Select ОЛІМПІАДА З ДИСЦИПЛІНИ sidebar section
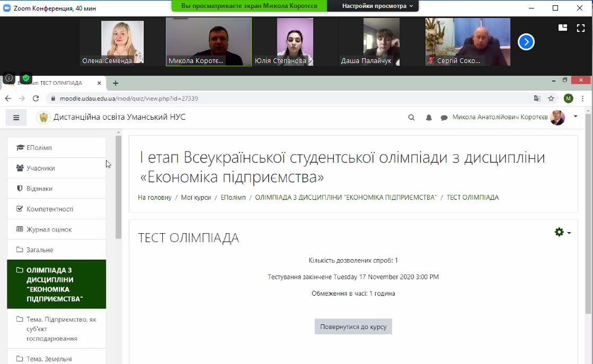 [x=56, y=284]
